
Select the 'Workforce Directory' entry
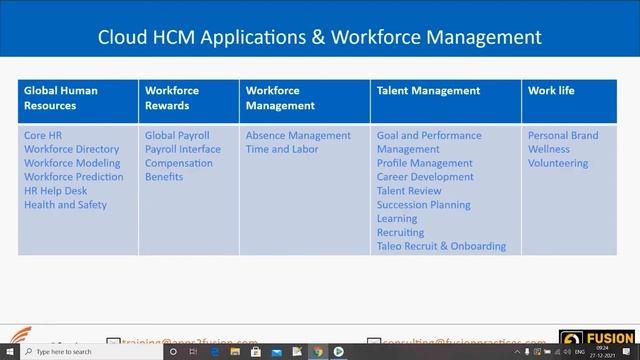click(x=71, y=149)
